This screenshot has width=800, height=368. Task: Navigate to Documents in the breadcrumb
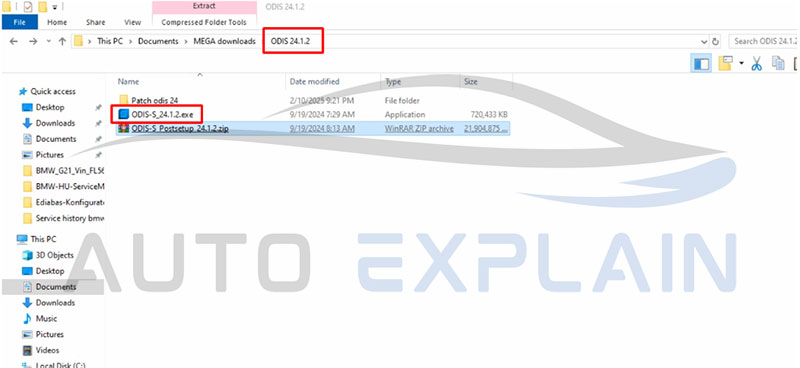(158, 41)
